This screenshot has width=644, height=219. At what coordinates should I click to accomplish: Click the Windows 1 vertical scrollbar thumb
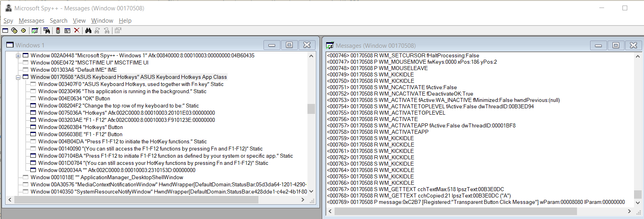coord(311,109)
